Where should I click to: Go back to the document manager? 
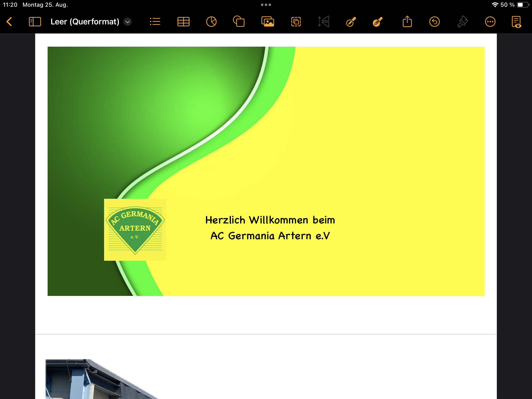click(x=9, y=22)
